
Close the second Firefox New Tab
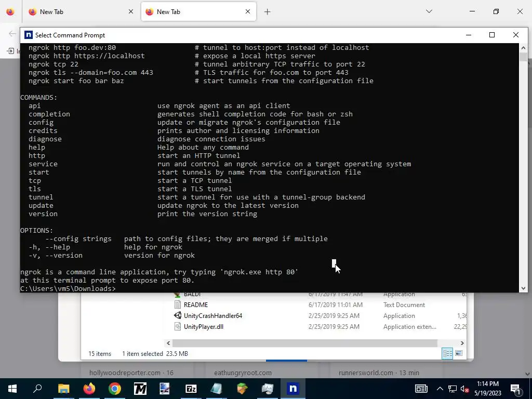[x=248, y=11]
